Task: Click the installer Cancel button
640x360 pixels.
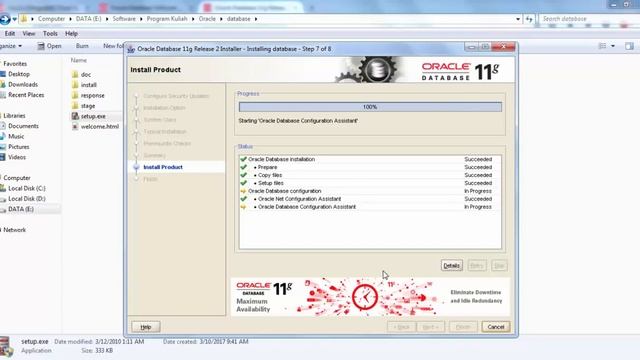Action: 496,327
